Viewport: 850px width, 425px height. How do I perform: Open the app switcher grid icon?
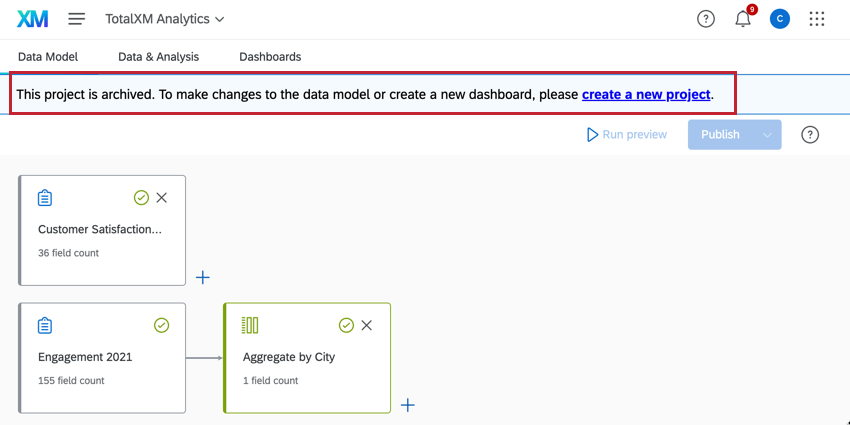tap(817, 19)
